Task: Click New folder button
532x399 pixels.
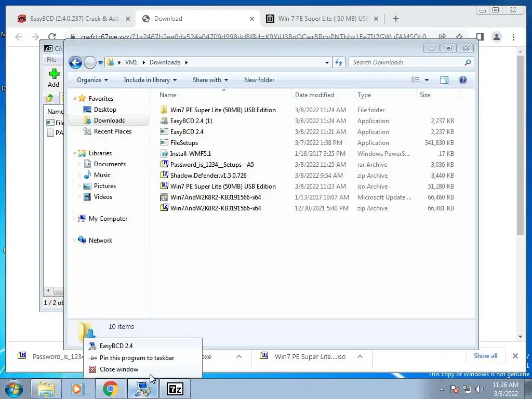Action: pos(259,80)
